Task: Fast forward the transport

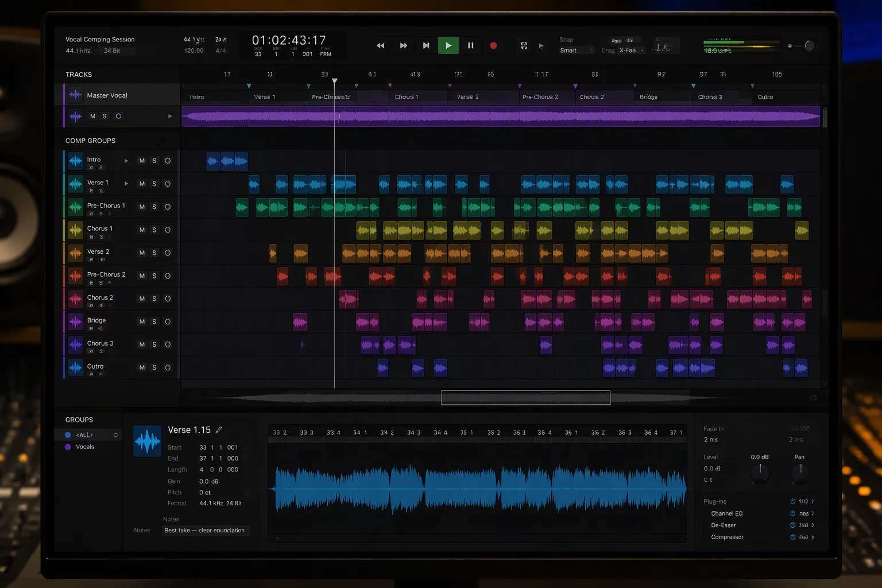Action: click(404, 45)
